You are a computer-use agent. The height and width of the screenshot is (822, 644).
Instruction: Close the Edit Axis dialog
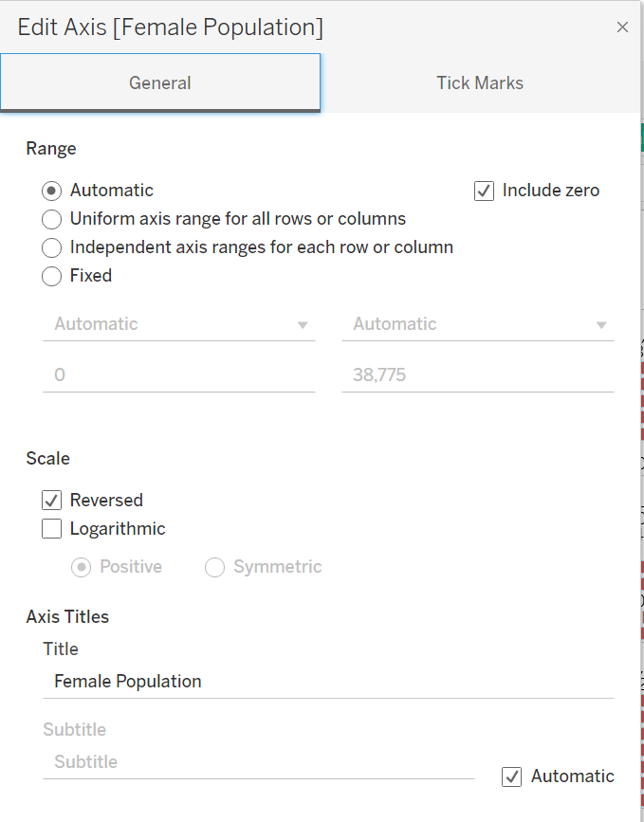622,27
